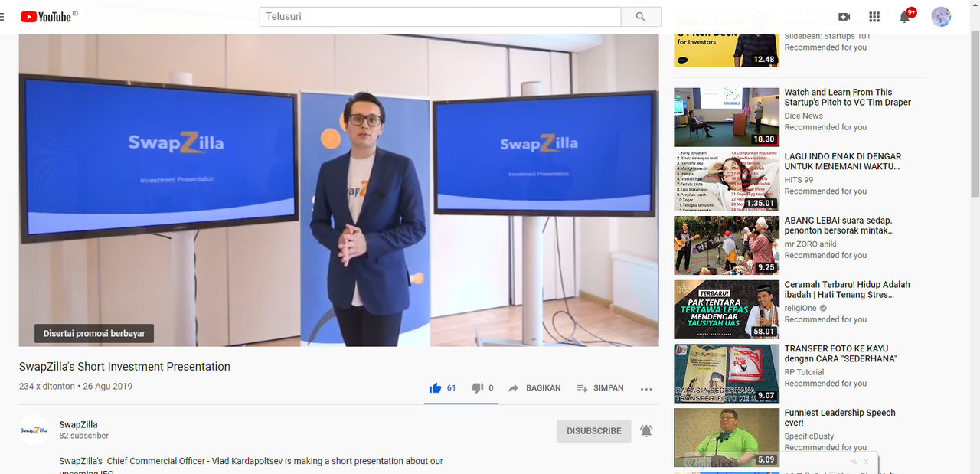
Task: Open title Ceramah Terbaru! Hidup Adalah ibadah
Action: point(847,289)
